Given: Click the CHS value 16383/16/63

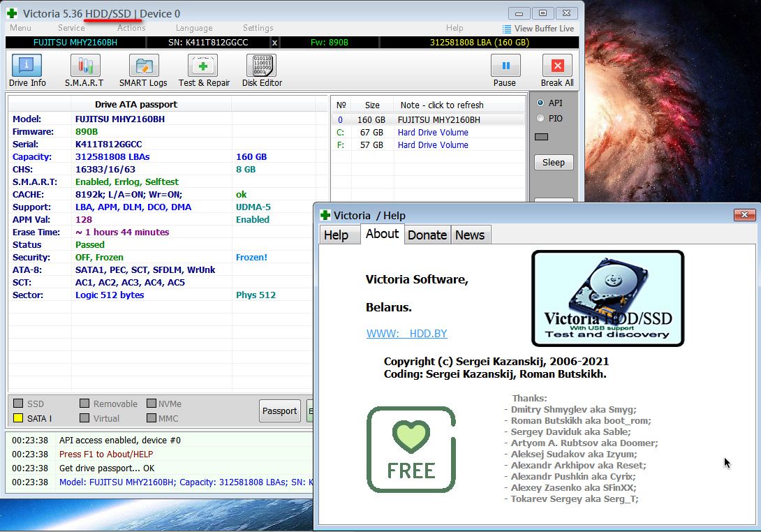Looking at the screenshot, I should (105, 170).
